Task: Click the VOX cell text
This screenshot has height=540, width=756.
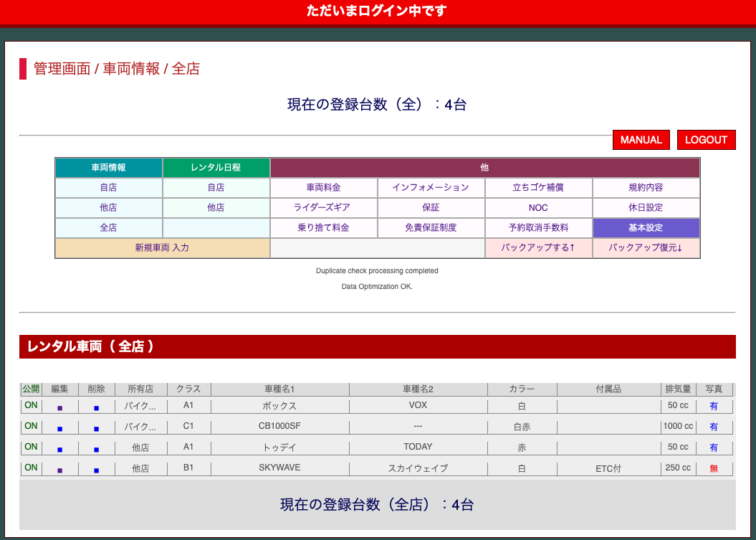Action: click(418, 405)
